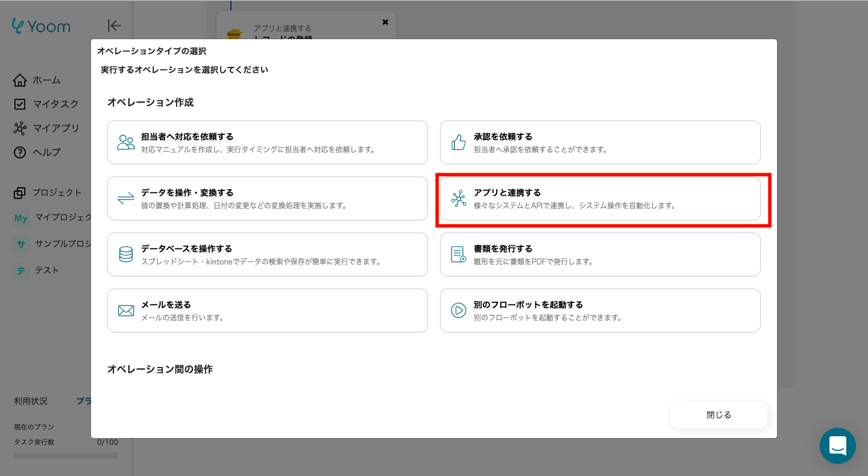
Task: Select 承認を依頼する operation
Action: click(600, 142)
